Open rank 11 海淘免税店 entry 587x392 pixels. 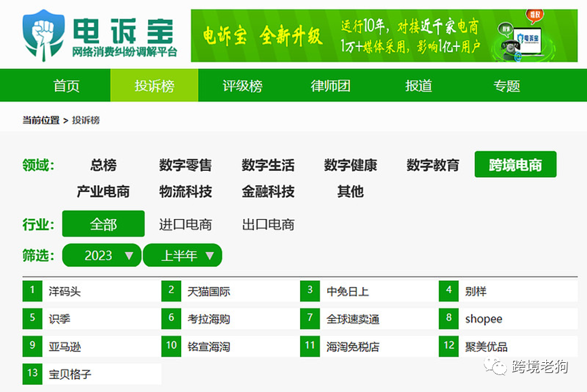[369, 347]
